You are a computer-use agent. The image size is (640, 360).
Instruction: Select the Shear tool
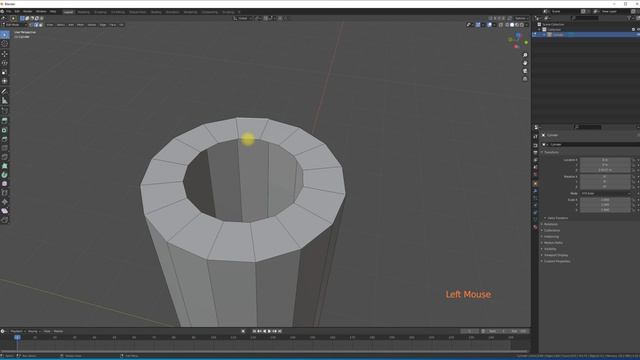tap(4, 211)
